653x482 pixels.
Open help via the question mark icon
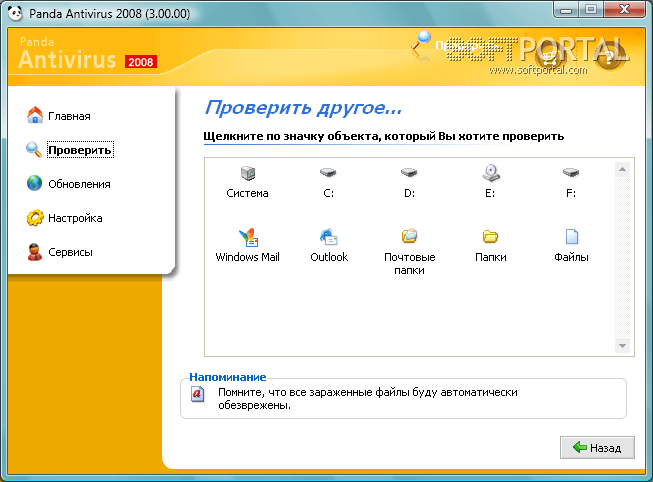click(x=609, y=57)
